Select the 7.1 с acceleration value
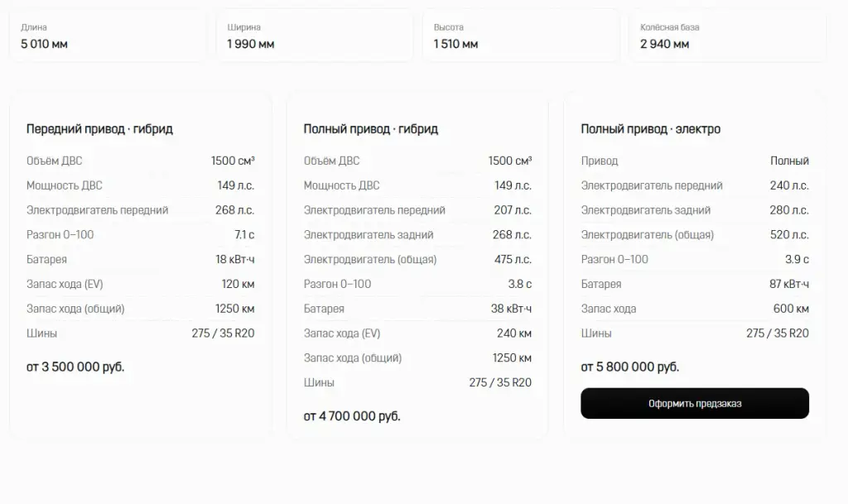The height and width of the screenshot is (504, 848). pos(244,234)
